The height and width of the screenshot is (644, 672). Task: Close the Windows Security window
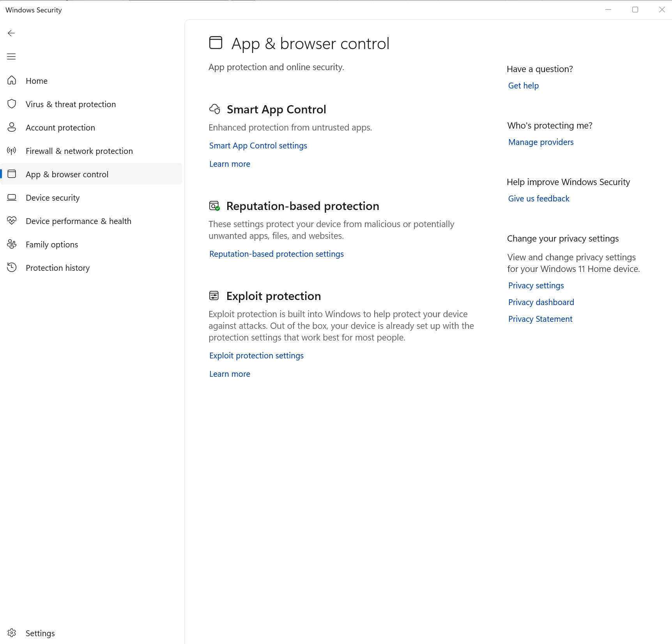tap(662, 10)
